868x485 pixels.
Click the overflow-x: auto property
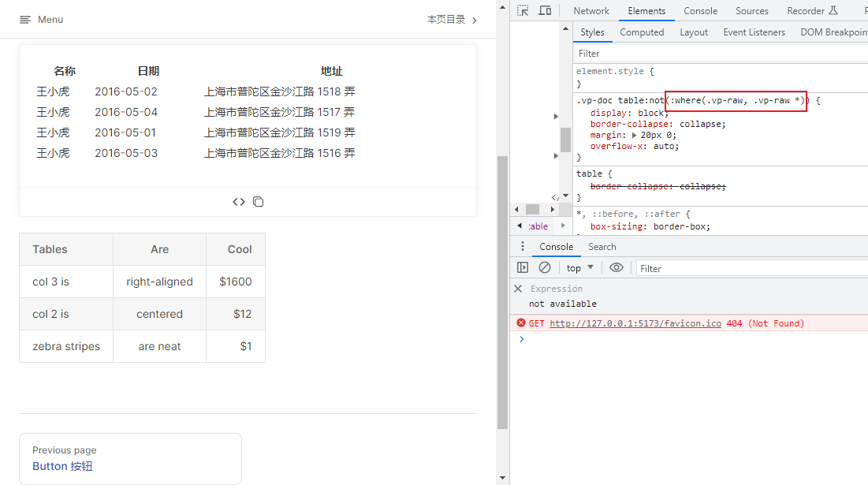[635, 146]
